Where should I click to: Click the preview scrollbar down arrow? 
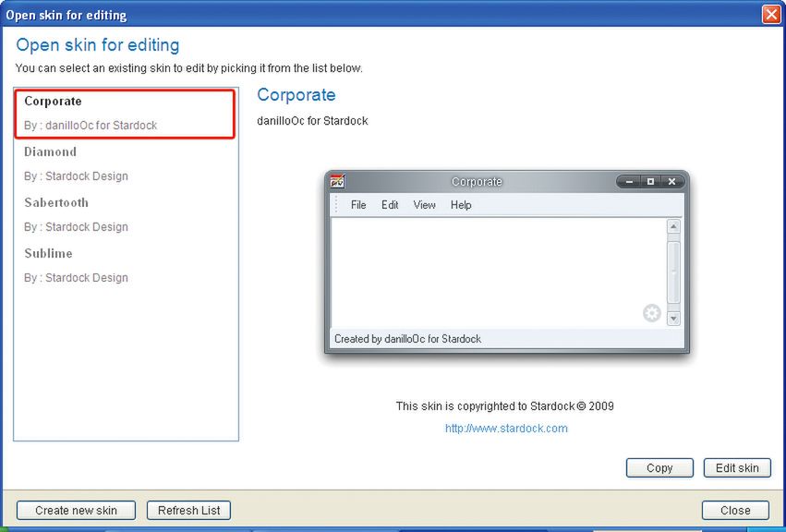pos(673,319)
